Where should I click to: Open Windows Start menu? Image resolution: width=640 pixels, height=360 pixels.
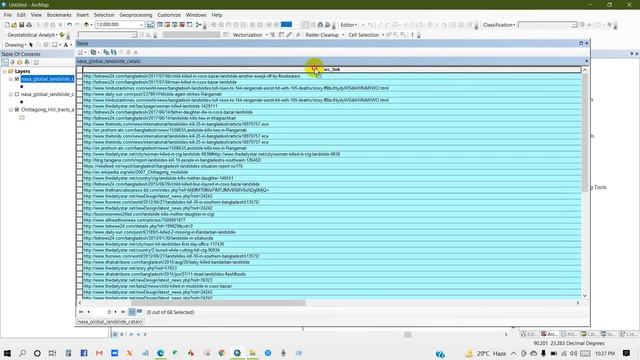[7, 353]
